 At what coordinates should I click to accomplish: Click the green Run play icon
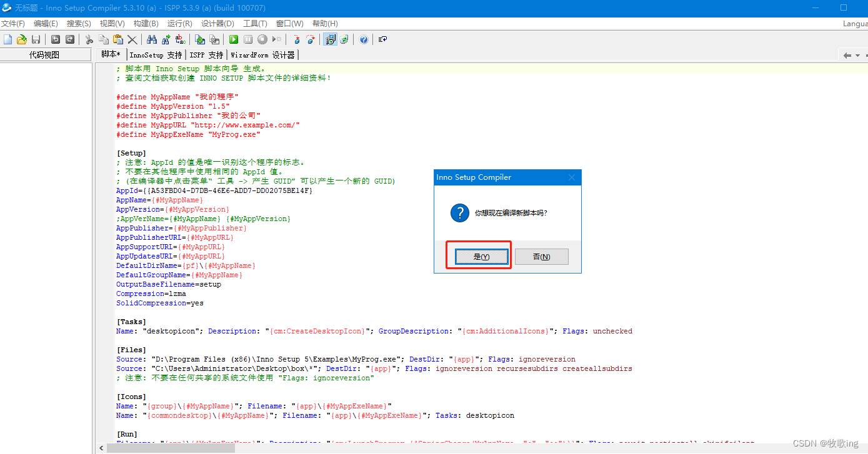(x=234, y=39)
